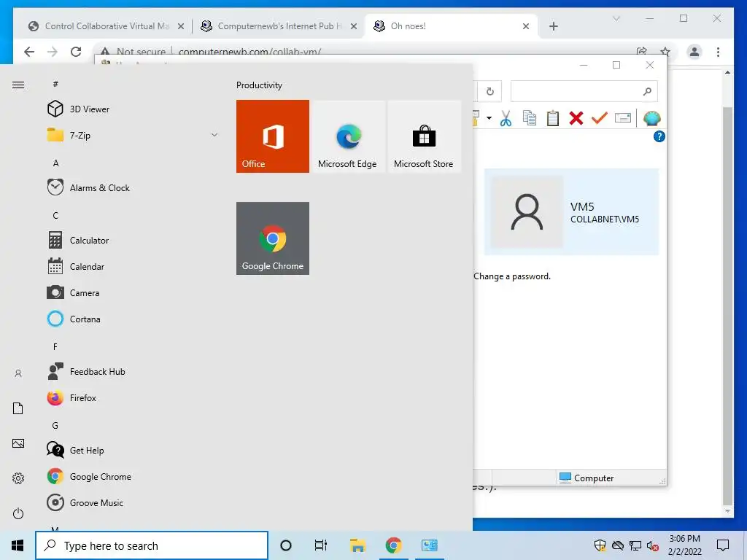
Task: Bookmark this page with star icon
Action: (665, 52)
